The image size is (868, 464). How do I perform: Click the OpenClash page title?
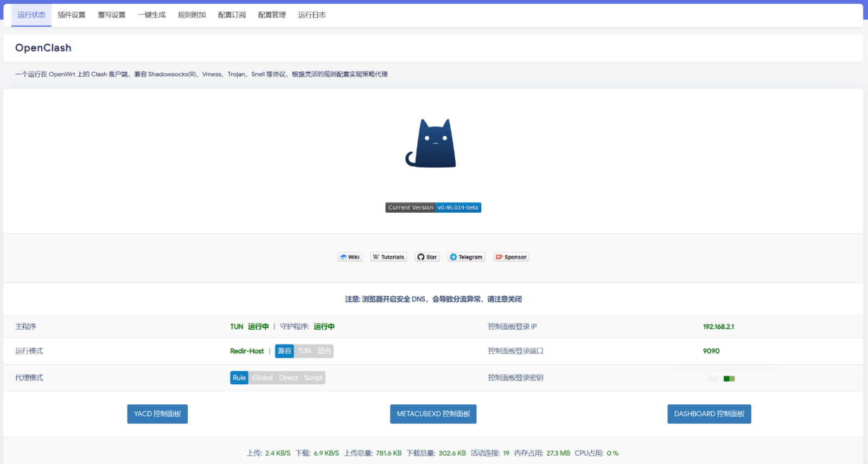coord(43,48)
